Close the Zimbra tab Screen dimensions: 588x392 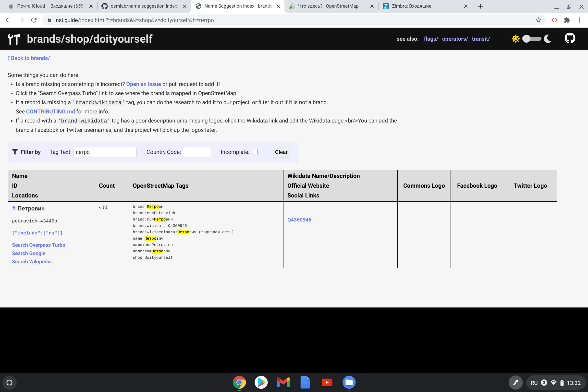coord(466,6)
